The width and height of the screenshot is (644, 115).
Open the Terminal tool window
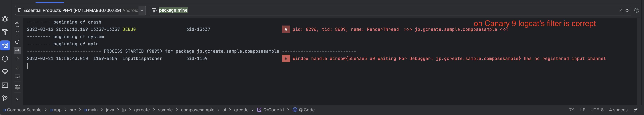coord(5,85)
